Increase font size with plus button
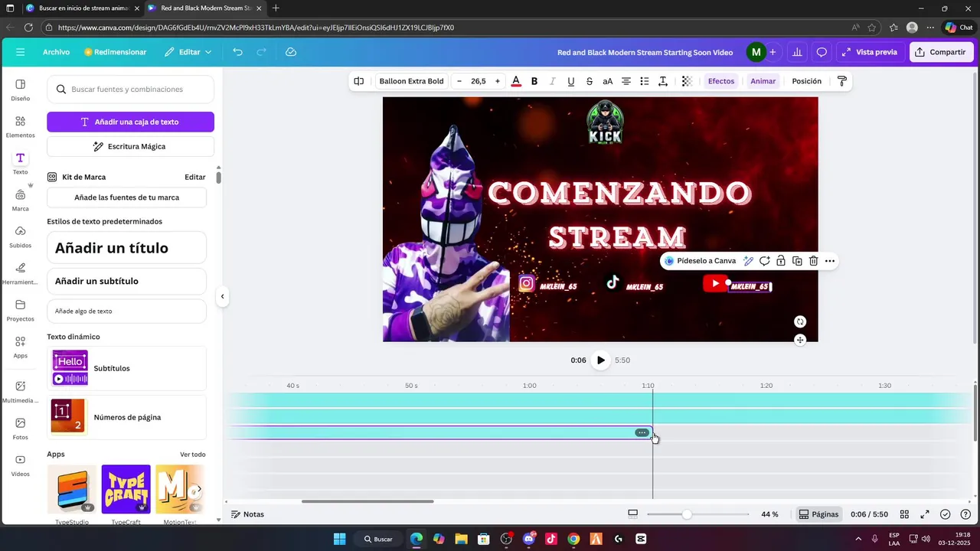980x551 pixels. [498, 81]
